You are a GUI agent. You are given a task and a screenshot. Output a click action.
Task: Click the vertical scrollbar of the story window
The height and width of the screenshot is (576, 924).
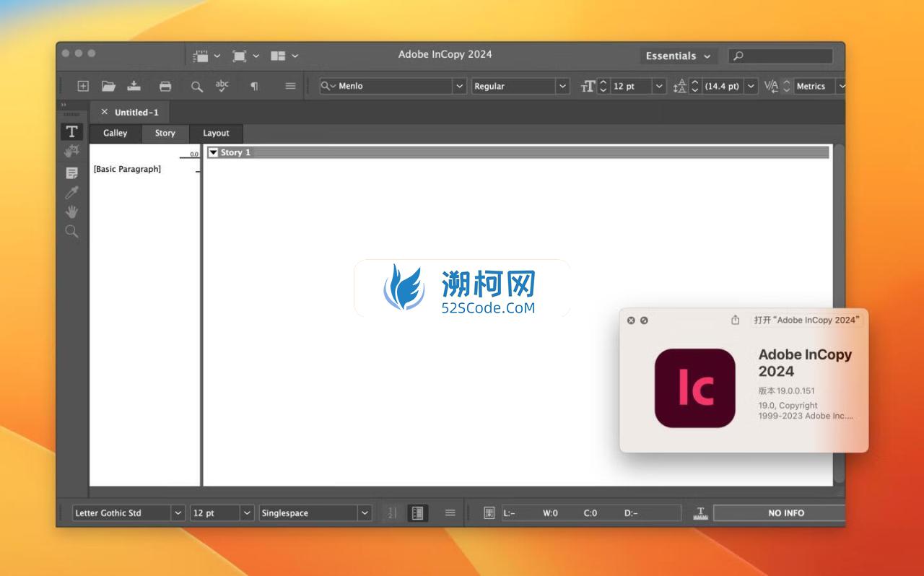[839, 315]
